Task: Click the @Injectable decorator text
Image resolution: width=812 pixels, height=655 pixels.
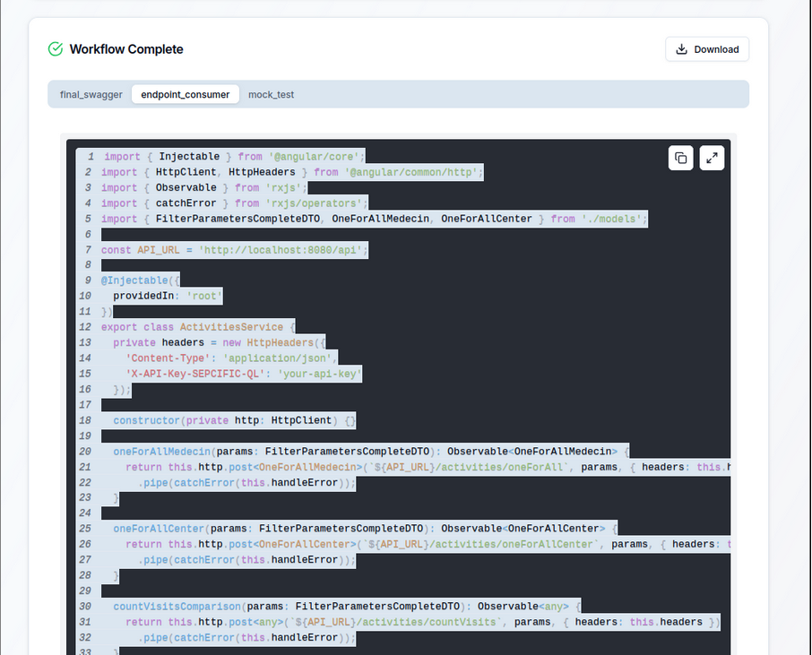Action: point(134,280)
